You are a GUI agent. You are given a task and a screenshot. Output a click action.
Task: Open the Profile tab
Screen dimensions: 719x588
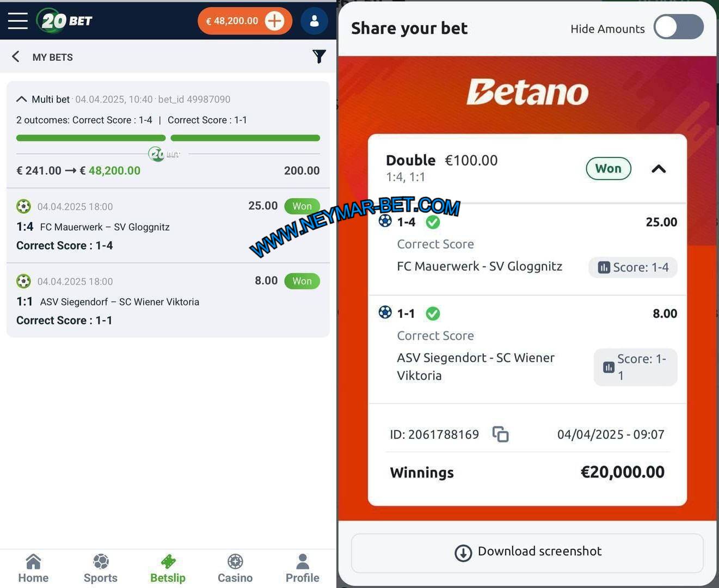pyautogui.click(x=303, y=569)
